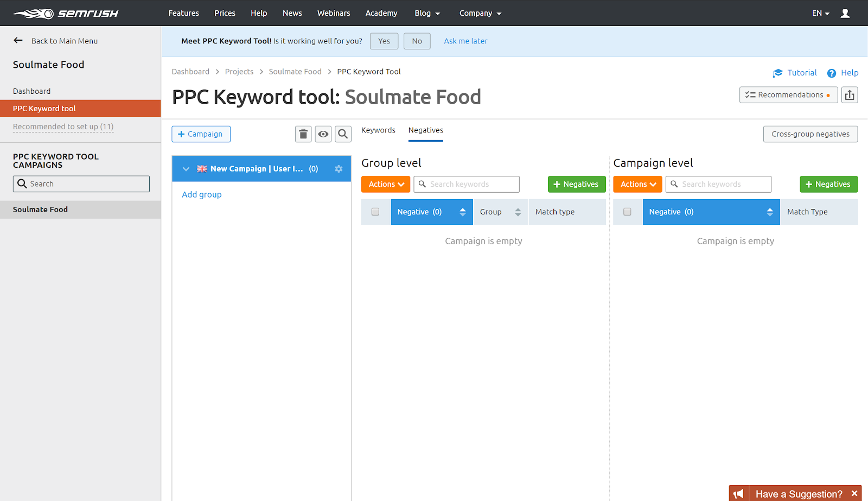Screen dimensions: 868x501
Task: Answer No to the feedback prompt
Action: [x=417, y=41]
